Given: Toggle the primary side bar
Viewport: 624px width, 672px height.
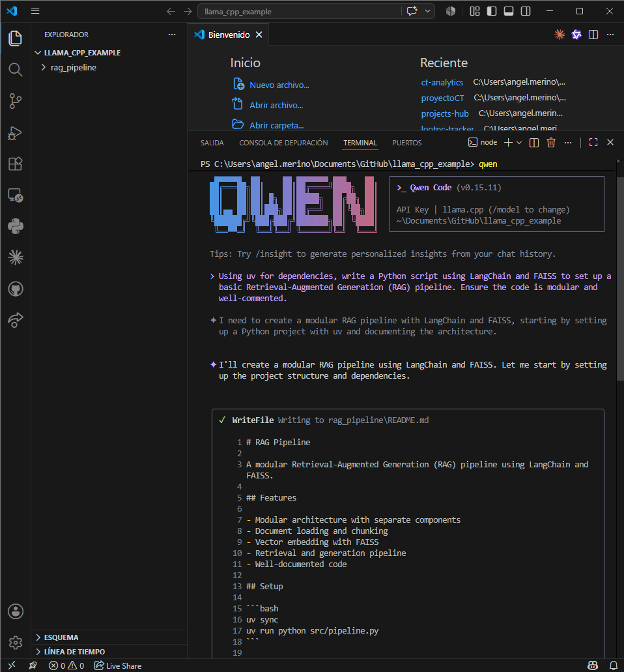Looking at the screenshot, I should (x=492, y=11).
